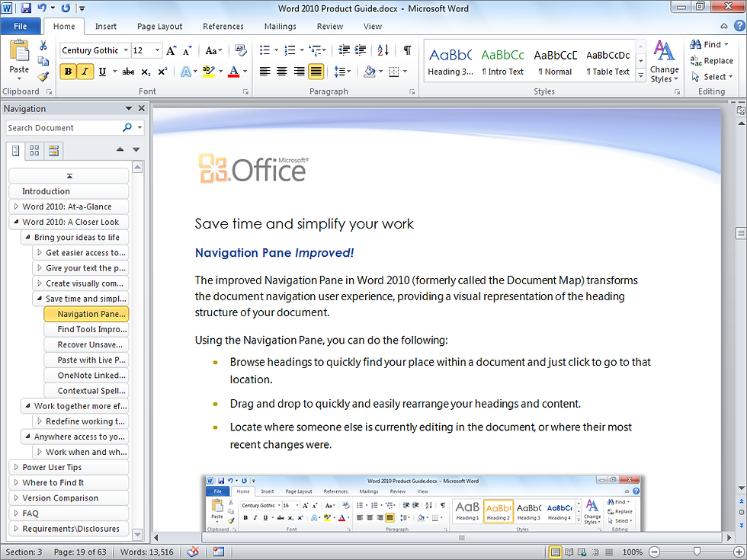The width and height of the screenshot is (747, 560).
Task: Expand Word 2010: At-a-Glance heading
Action: click(16, 206)
